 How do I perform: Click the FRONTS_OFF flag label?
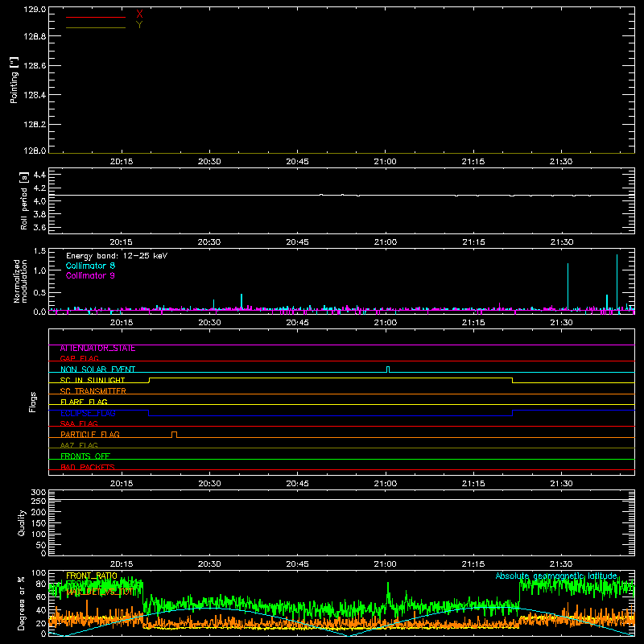pos(85,456)
